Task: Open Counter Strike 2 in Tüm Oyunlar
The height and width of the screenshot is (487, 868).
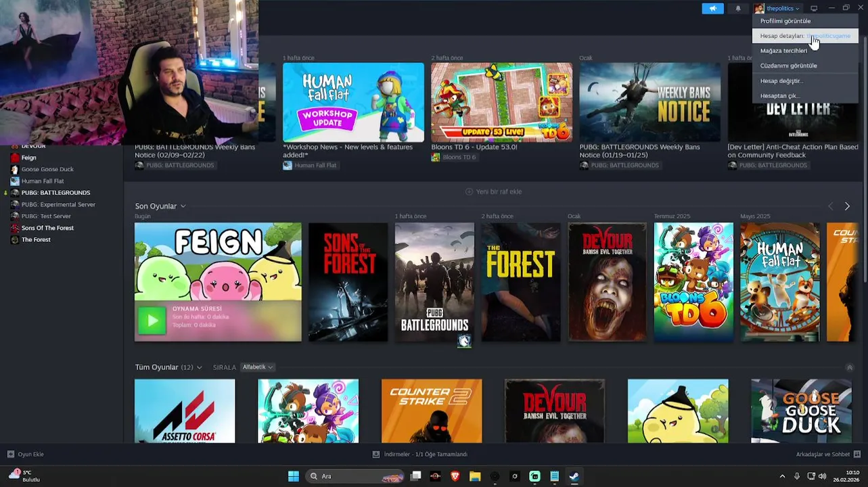Action: [432, 411]
